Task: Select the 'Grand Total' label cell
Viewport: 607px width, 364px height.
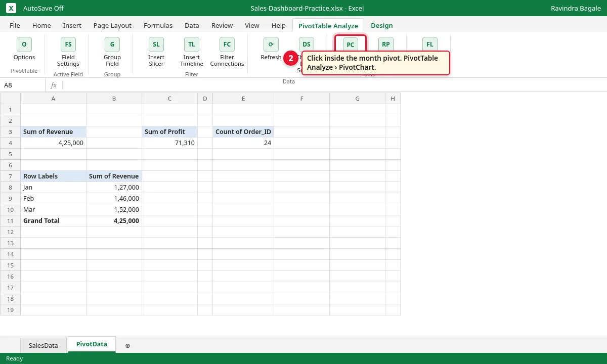Action: [x=54, y=221]
